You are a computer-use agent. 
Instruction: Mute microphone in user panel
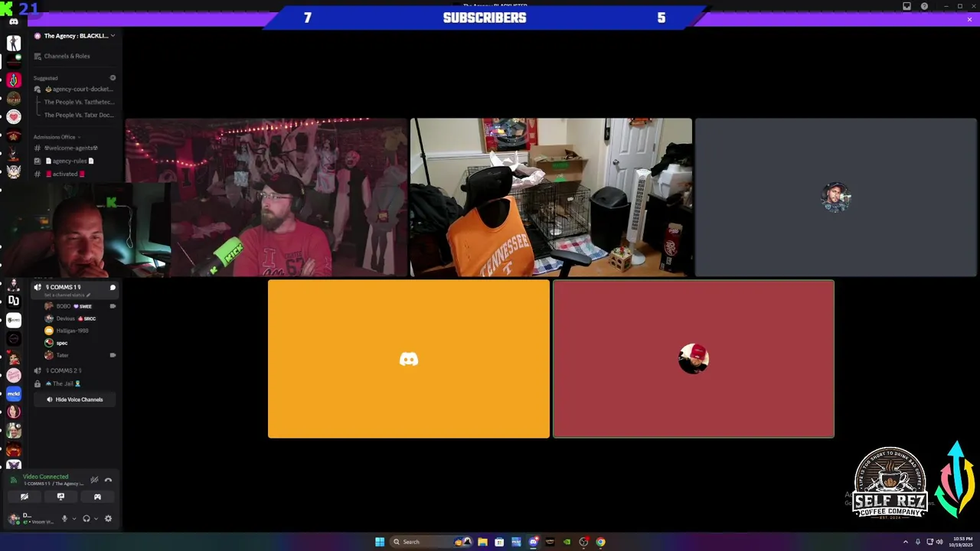click(x=64, y=519)
